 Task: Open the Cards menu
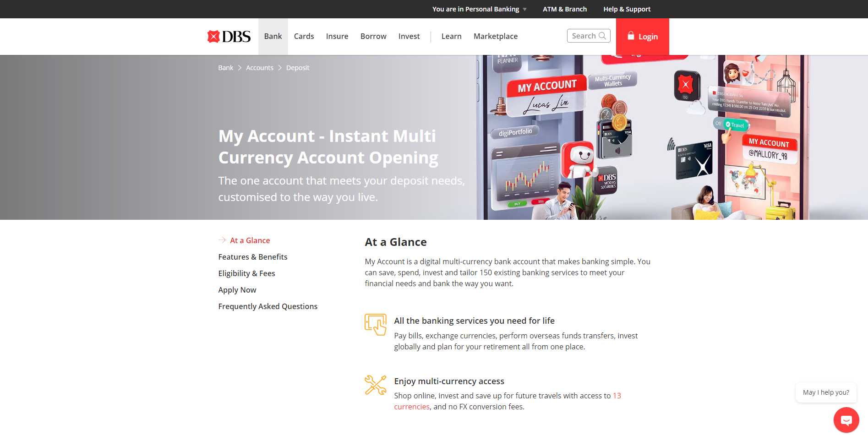click(x=304, y=37)
